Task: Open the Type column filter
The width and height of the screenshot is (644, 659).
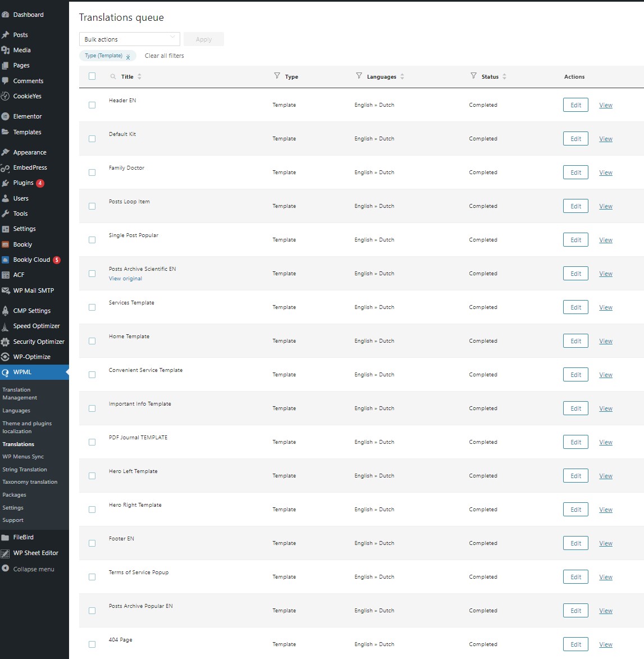Action: pos(277,76)
